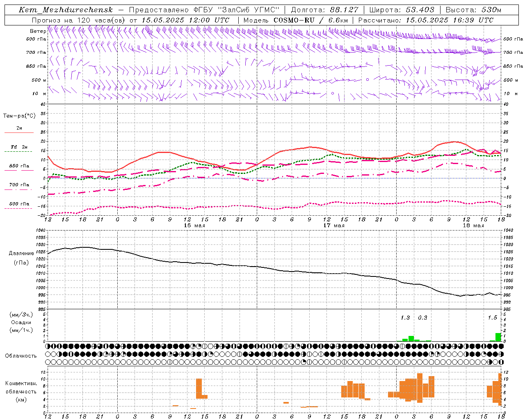Click the 18 мая date marker

click(473, 225)
